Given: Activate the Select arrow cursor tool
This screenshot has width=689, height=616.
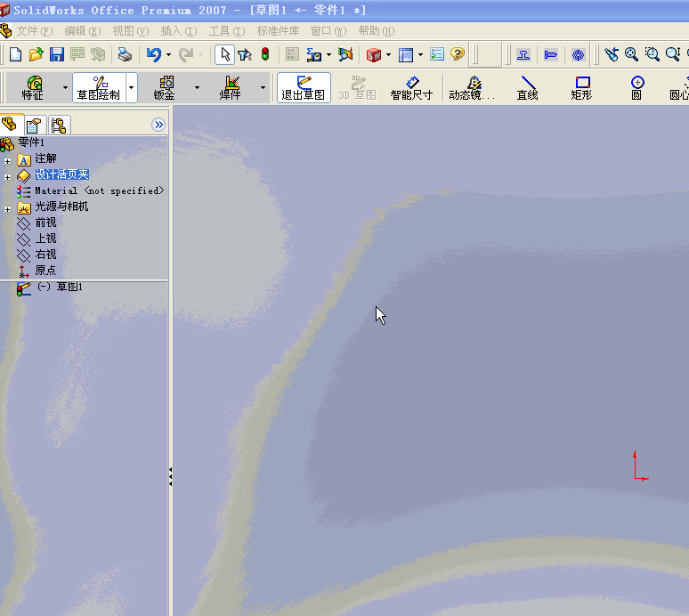Looking at the screenshot, I should pos(224,54).
